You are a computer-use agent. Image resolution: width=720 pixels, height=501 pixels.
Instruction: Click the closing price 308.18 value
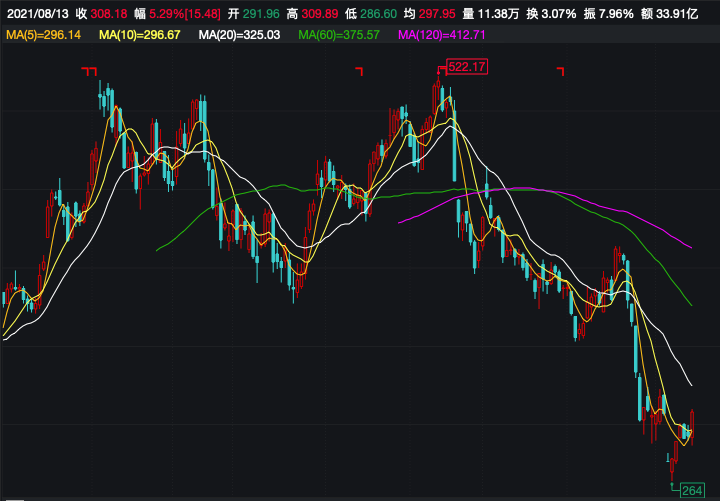point(111,13)
